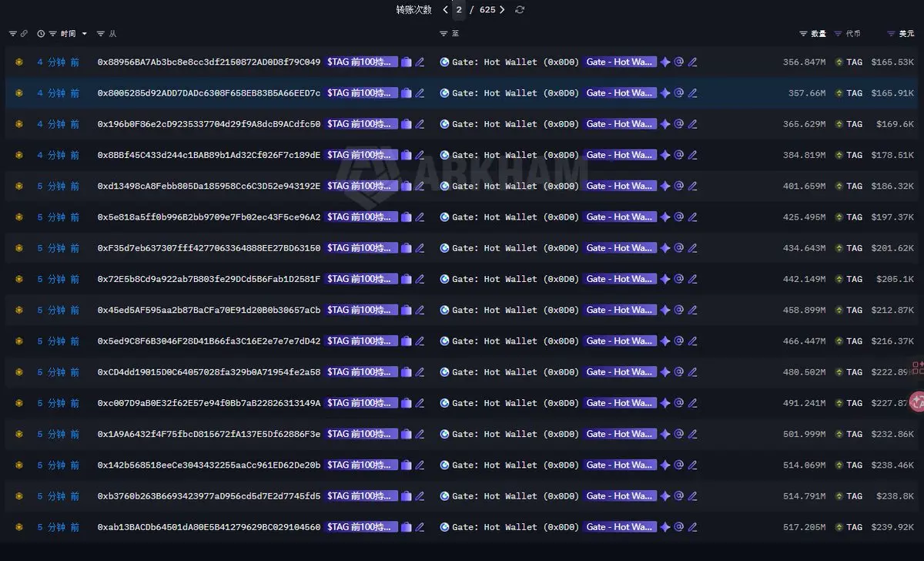Image resolution: width=924 pixels, height=561 pixels.
Task: Open Gate: Hot Wallet in 425.495M row
Action: click(515, 217)
